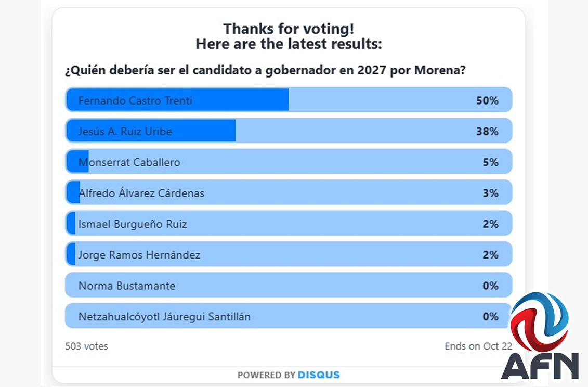Screen dimensions: 588x387
Task: Choose the Ismael Burgueño Ruiz poll row
Action: click(x=289, y=224)
